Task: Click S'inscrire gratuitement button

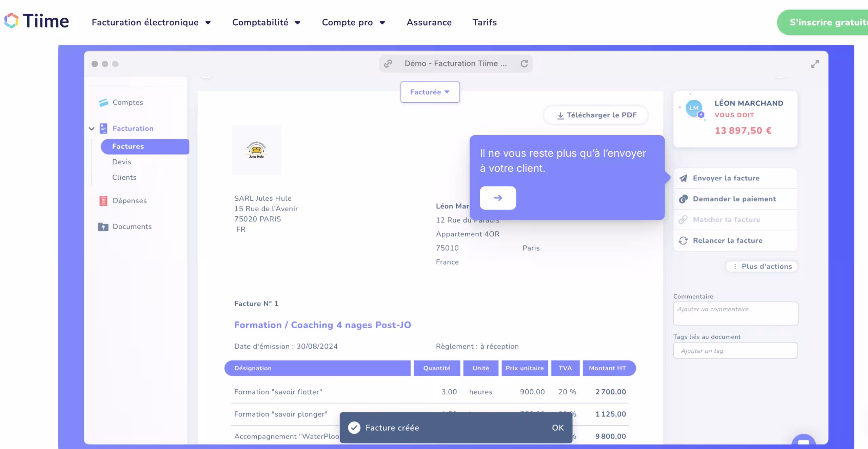Action: pyautogui.click(x=823, y=22)
